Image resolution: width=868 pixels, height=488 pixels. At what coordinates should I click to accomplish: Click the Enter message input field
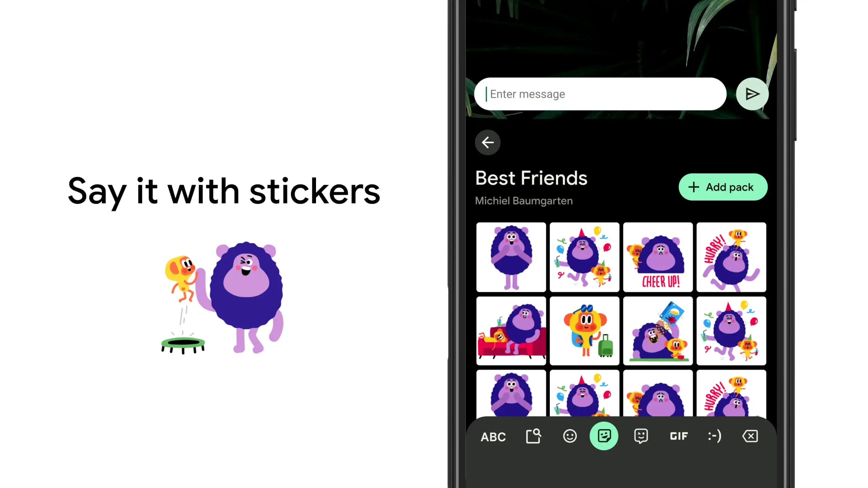601,94
